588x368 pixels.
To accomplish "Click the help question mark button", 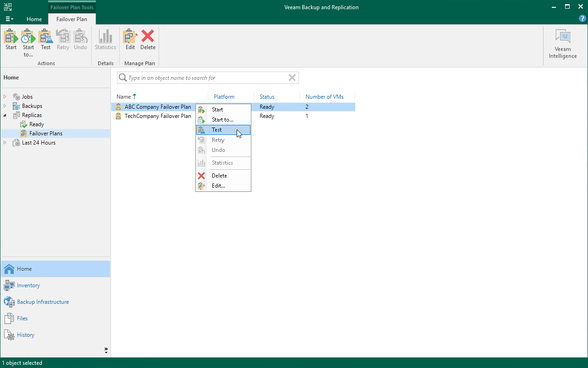I will (x=582, y=18).
